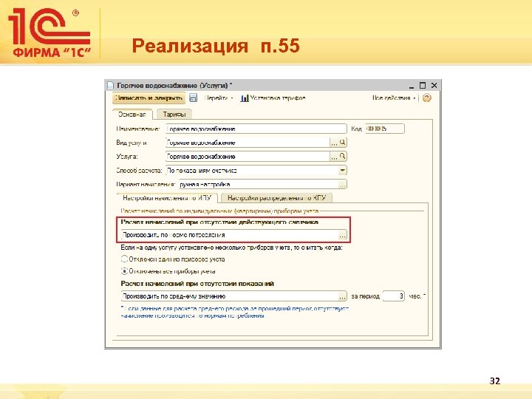Image resolution: width=532 pixels, height=399 pixels.
Task: Expand the Способ расчета dropdown
Action: click(x=342, y=171)
